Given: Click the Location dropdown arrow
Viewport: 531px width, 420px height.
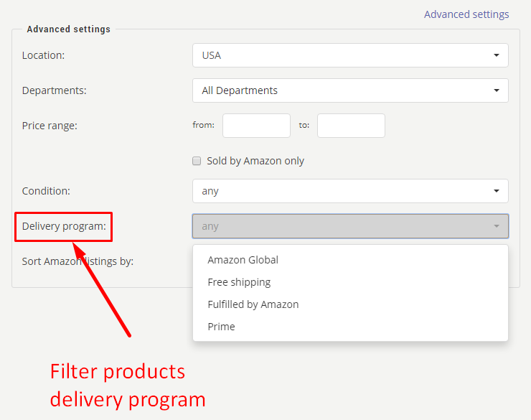Looking at the screenshot, I should [496, 55].
